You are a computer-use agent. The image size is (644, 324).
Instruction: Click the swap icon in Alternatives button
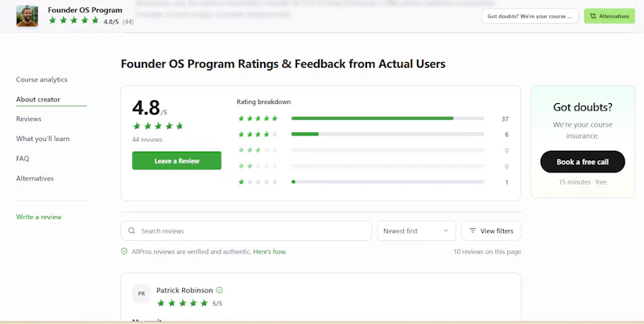593,16
